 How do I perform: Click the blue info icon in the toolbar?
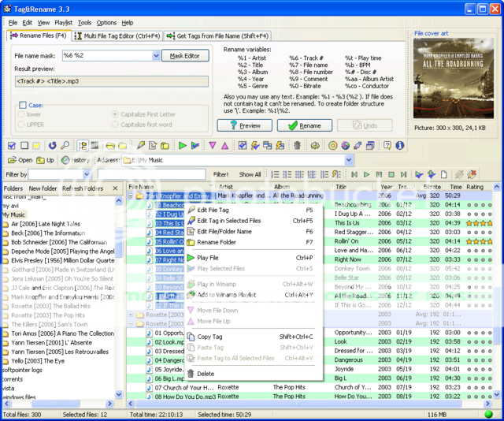pos(399,146)
